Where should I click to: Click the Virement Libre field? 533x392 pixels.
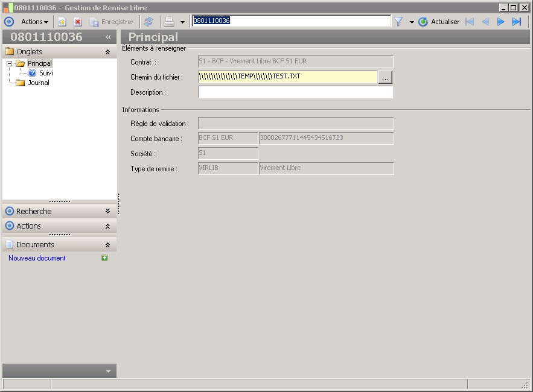[327, 168]
